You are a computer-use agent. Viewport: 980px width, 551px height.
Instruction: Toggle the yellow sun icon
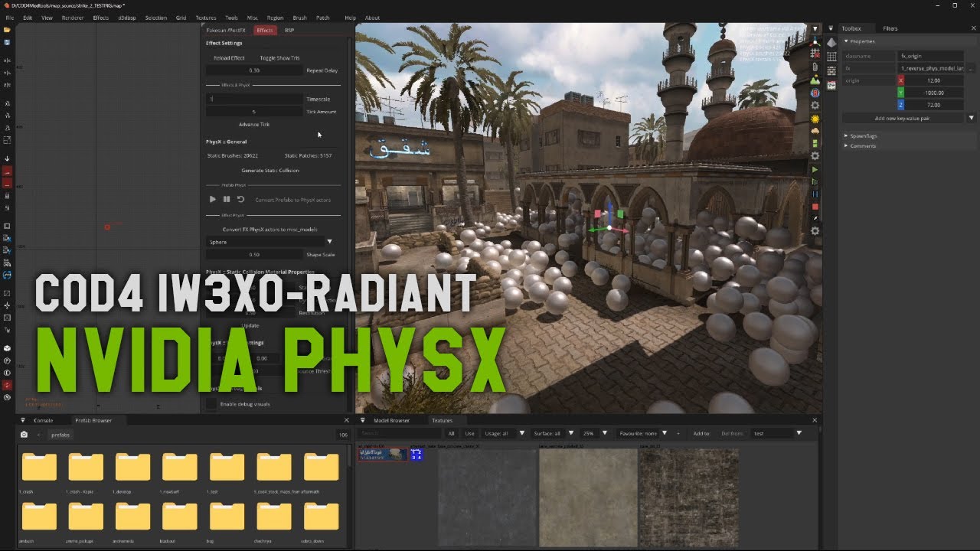[x=815, y=119]
